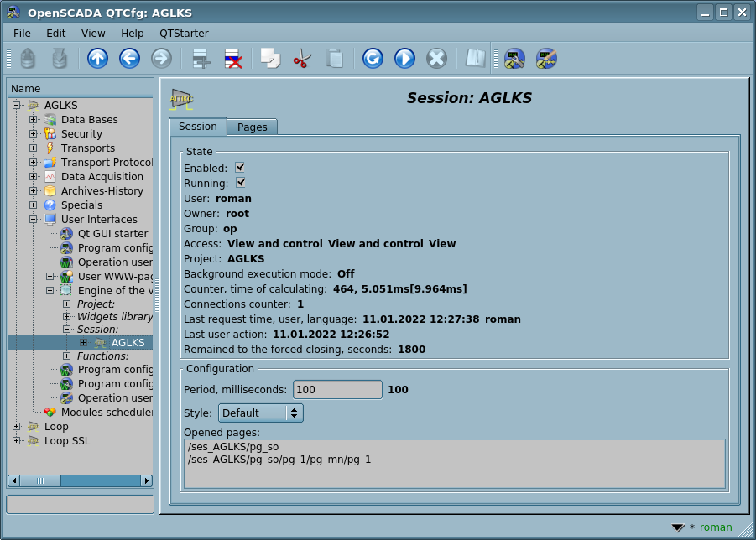The image size is (756, 540).
Task: Select the Loop station in tree
Action: tap(56, 427)
